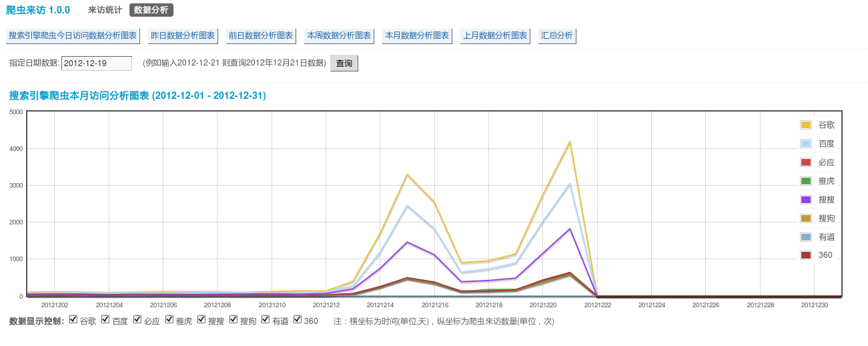The width and height of the screenshot is (868, 346).
Task: Click the 搜狗 gold legend swatch
Action: (x=805, y=218)
